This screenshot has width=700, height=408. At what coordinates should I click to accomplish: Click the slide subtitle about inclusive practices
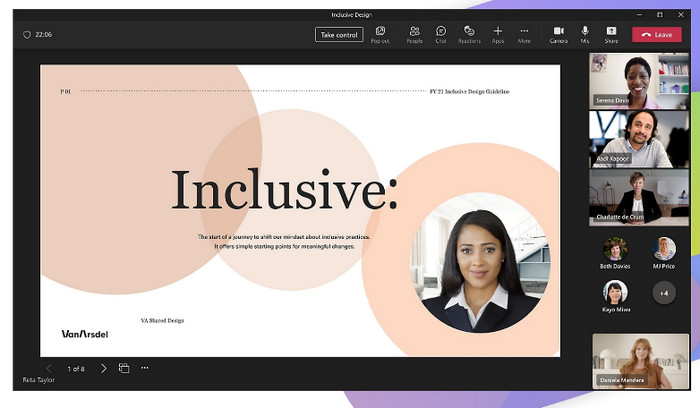284,241
